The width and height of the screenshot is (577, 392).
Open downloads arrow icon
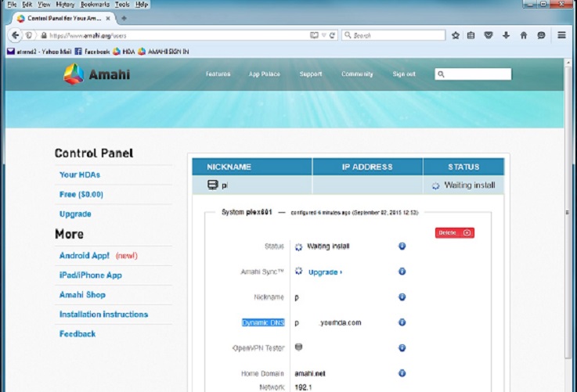(x=506, y=35)
